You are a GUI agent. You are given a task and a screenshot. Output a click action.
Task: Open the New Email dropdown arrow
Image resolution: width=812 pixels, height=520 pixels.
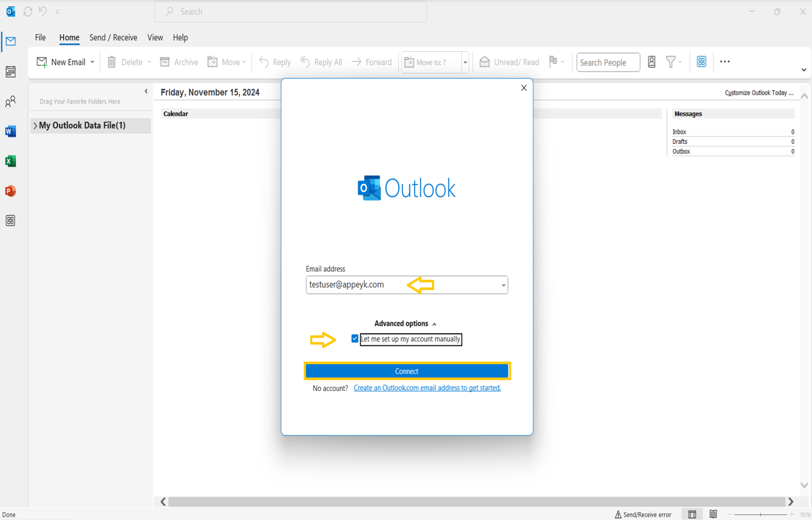pyautogui.click(x=92, y=62)
